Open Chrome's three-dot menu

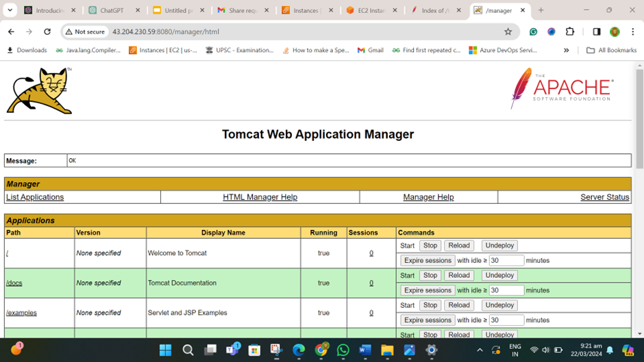632,31
